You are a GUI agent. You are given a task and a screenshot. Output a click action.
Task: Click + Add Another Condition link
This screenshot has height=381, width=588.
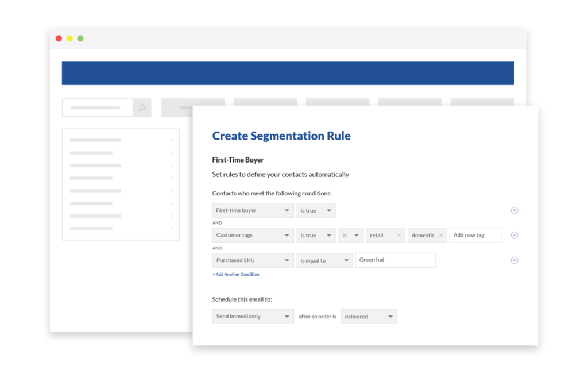coord(236,274)
